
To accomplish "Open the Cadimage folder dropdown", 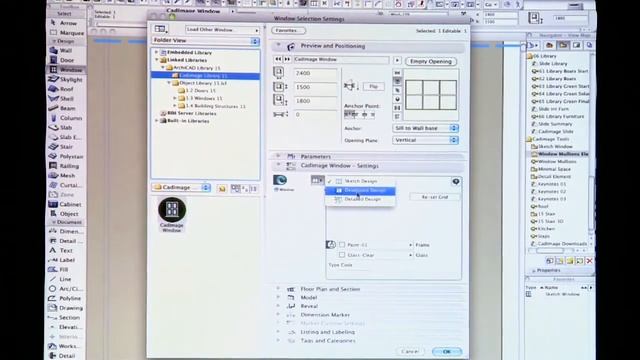I will click(181, 188).
